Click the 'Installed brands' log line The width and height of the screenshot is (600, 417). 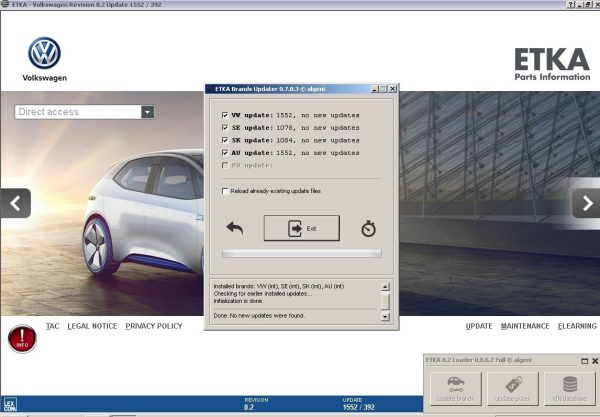click(279, 286)
